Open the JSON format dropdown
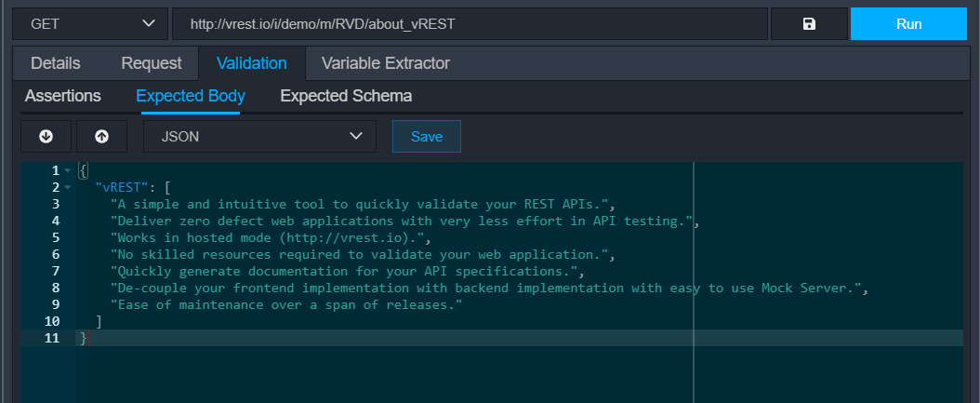Image resolution: width=980 pixels, height=403 pixels. tap(259, 136)
